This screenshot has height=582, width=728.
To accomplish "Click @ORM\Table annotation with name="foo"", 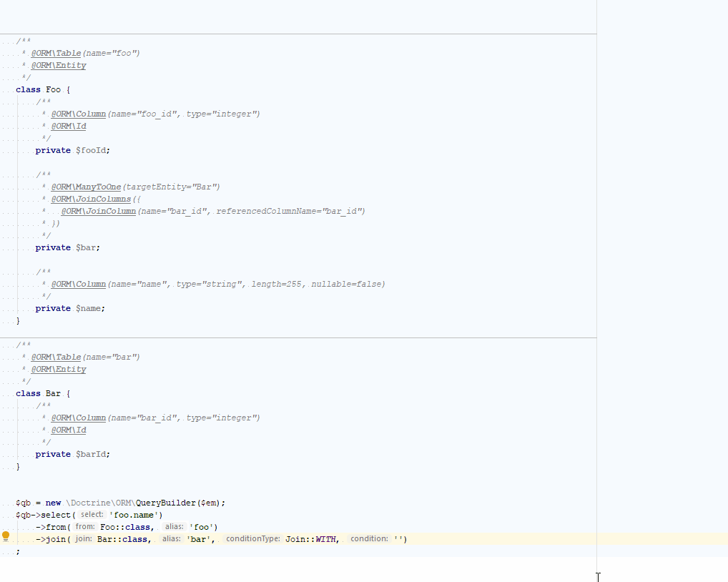I will click(x=56, y=54).
